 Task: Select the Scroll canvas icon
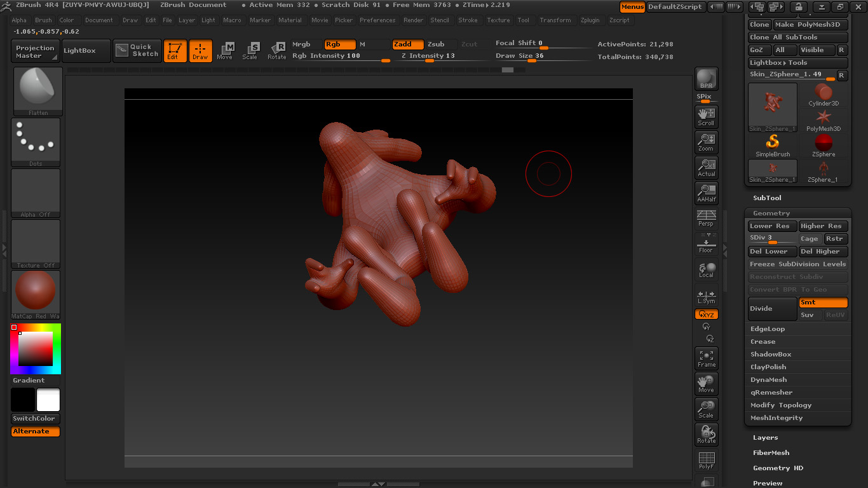[706, 116]
